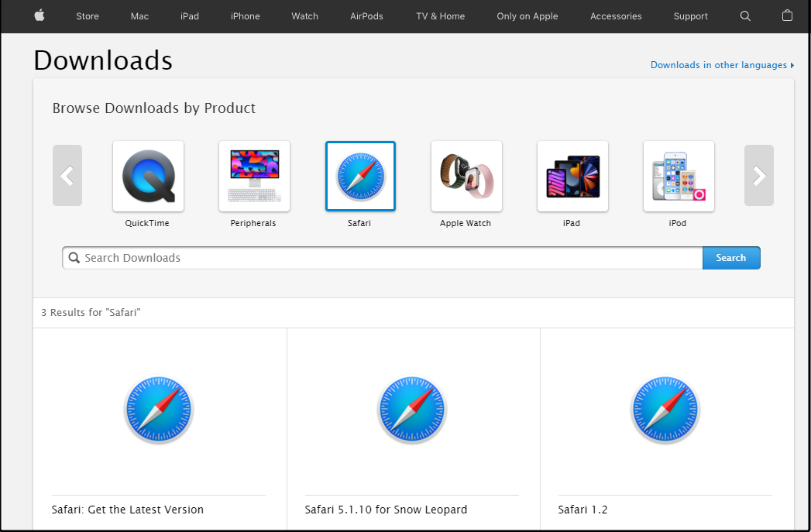This screenshot has height=532, width=811.
Task: Open iPad in the navigation bar
Action: click(x=189, y=16)
